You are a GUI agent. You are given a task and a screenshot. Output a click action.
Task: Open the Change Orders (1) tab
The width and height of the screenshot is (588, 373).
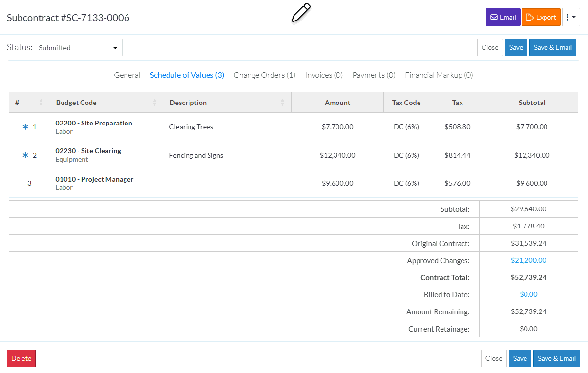265,75
